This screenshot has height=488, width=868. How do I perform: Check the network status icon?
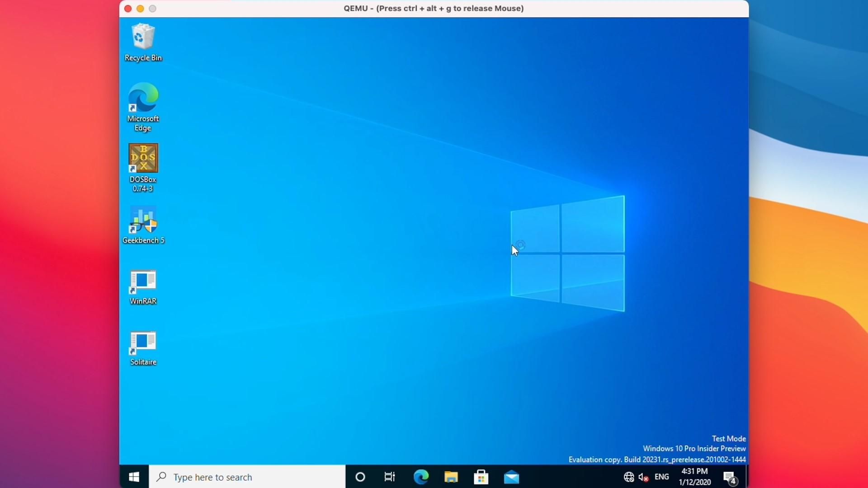[x=628, y=477]
